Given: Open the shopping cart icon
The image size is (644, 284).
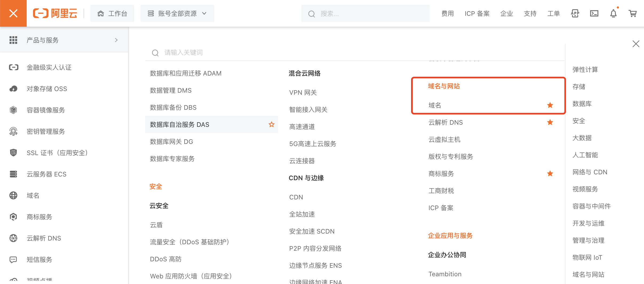Looking at the screenshot, I should coord(633,13).
